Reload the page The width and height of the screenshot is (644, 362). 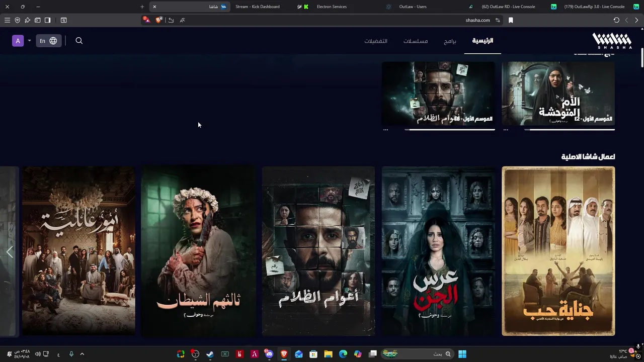616,20
